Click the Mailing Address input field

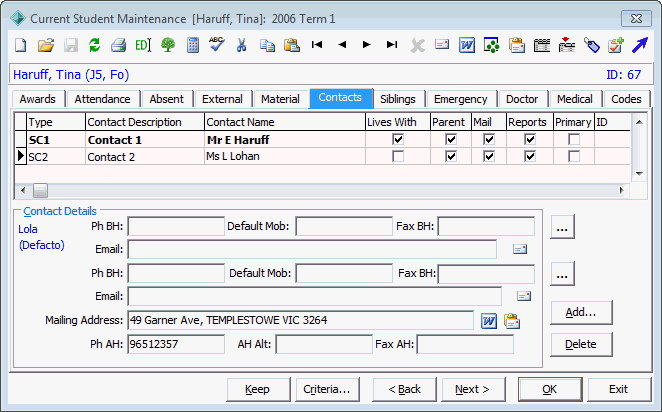tap(300, 320)
